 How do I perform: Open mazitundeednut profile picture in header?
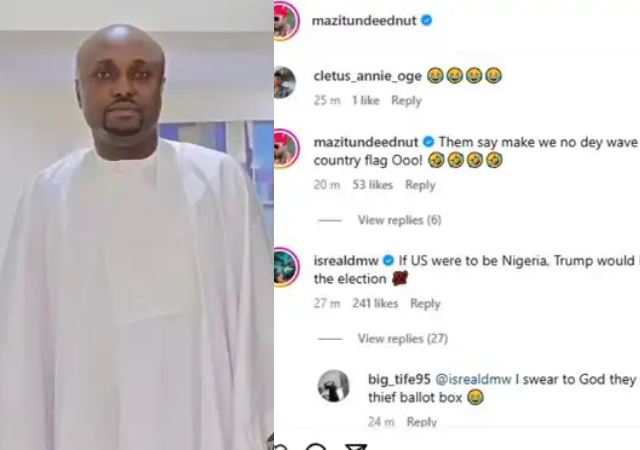tap(286, 20)
